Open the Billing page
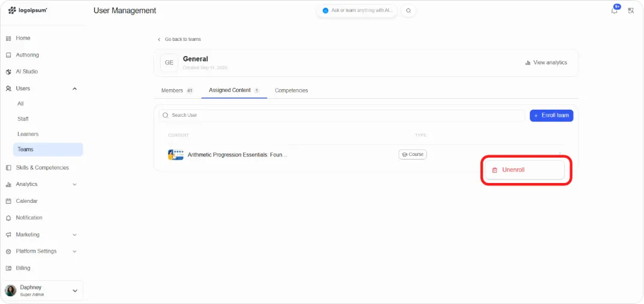 click(23, 268)
